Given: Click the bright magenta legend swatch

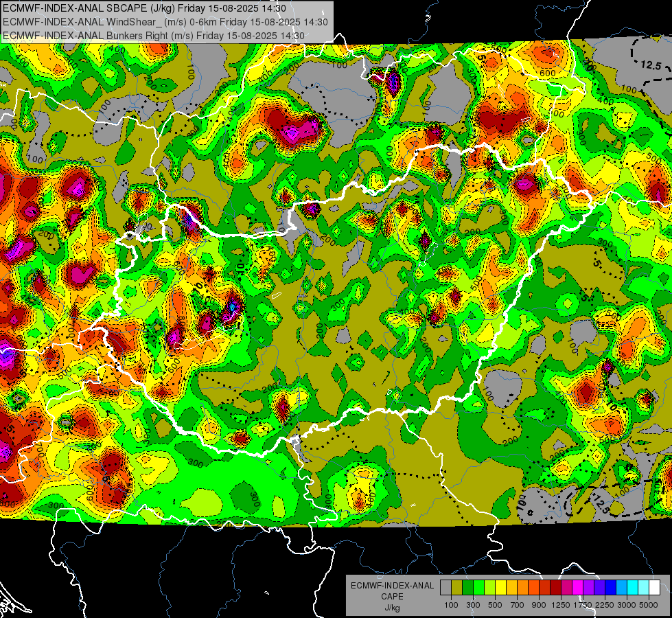Looking at the screenshot, I should coord(578,587).
